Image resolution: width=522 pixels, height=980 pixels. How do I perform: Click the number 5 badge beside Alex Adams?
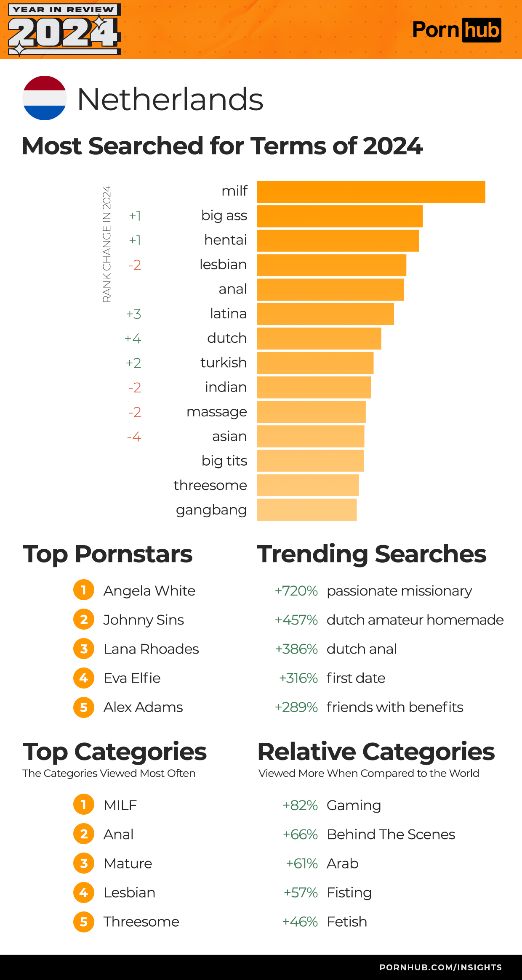[x=84, y=707]
